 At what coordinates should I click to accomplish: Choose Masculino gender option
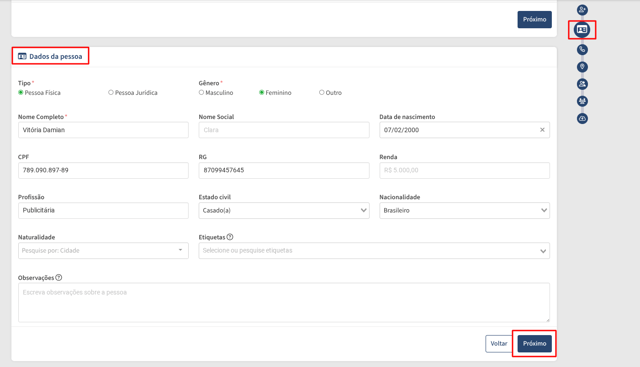point(201,93)
